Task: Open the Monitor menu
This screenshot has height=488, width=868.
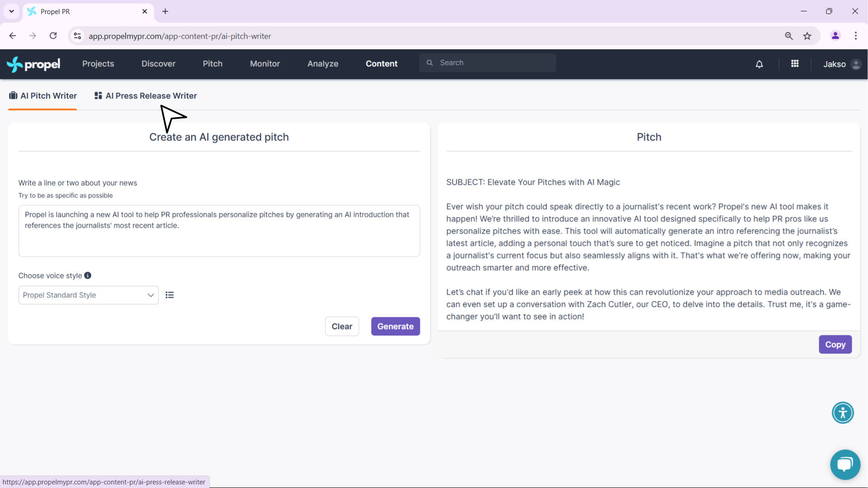Action: (x=265, y=64)
